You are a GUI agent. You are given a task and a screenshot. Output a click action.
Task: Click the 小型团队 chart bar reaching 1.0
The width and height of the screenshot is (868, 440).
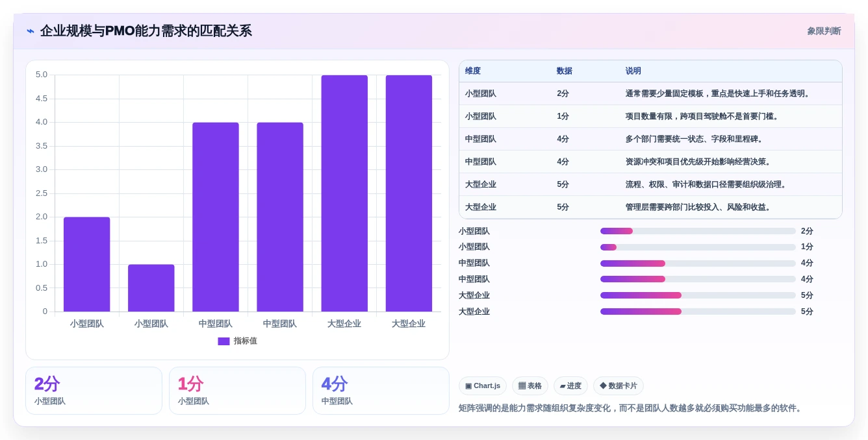click(151, 288)
